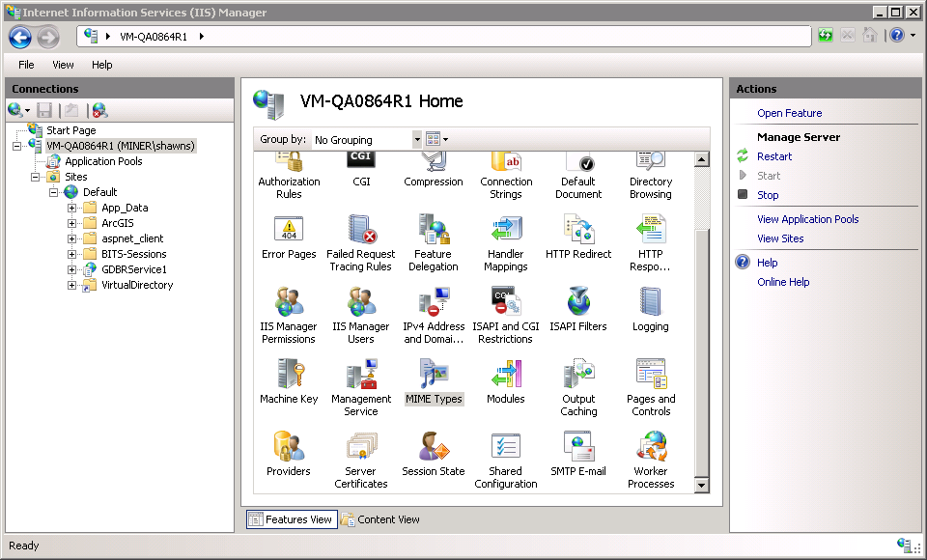927x560 pixels.
Task: Open the view mode dropdown button
Action: click(436, 140)
